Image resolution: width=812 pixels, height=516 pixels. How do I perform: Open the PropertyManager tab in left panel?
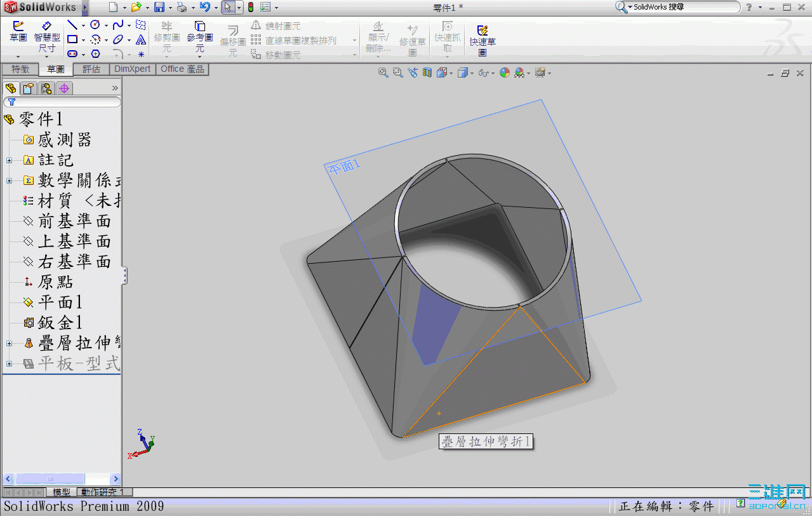(x=29, y=88)
